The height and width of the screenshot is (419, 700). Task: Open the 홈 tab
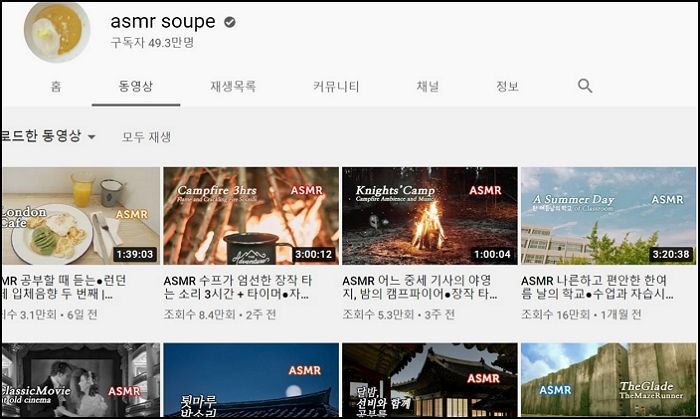[56, 86]
